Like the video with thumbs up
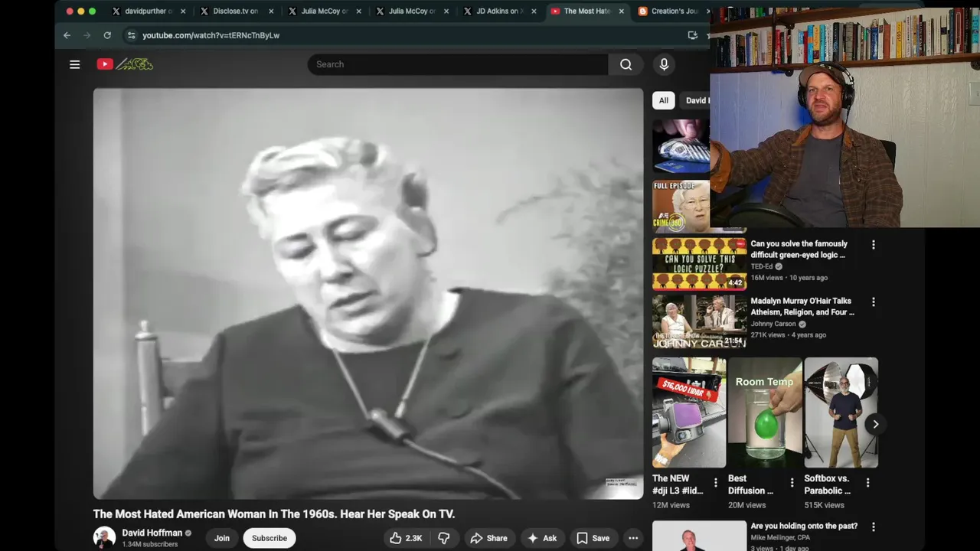The width and height of the screenshot is (980, 551). pyautogui.click(x=406, y=538)
